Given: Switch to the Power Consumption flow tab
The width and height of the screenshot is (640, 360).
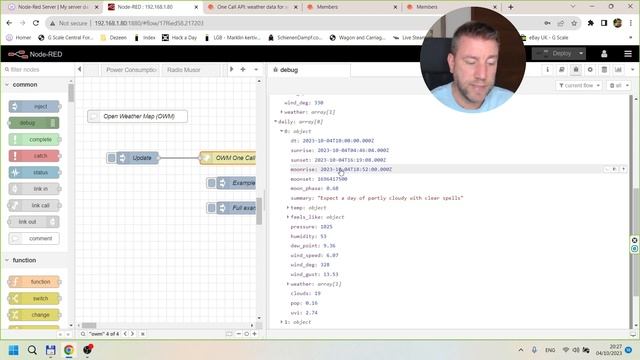Looking at the screenshot, I should (131, 70).
